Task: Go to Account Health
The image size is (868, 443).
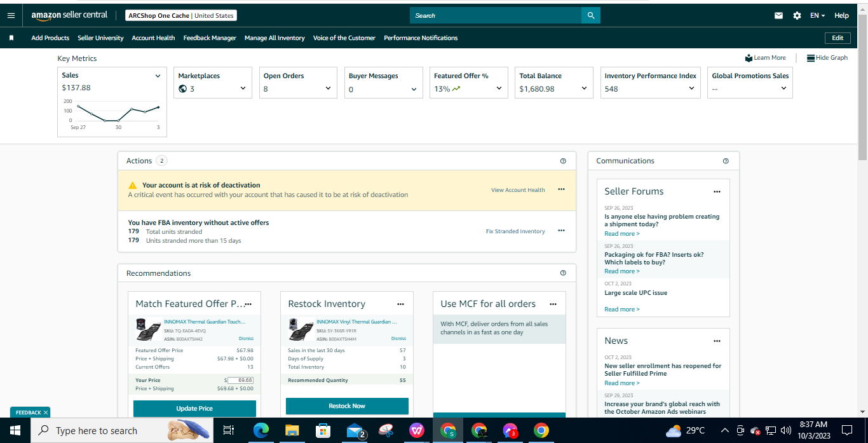Action: [x=153, y=38]
